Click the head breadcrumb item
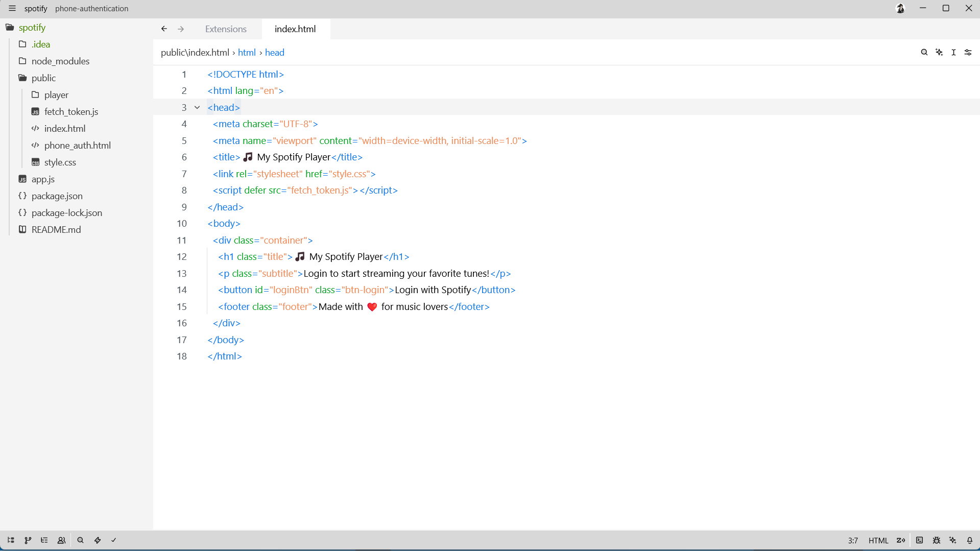 pos(274,52)
